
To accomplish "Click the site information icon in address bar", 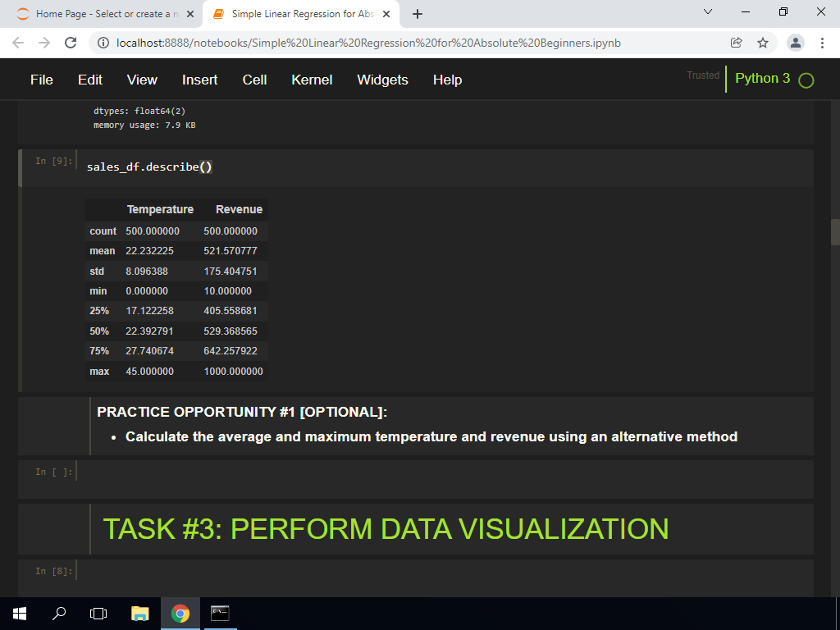I will point(104,43).
